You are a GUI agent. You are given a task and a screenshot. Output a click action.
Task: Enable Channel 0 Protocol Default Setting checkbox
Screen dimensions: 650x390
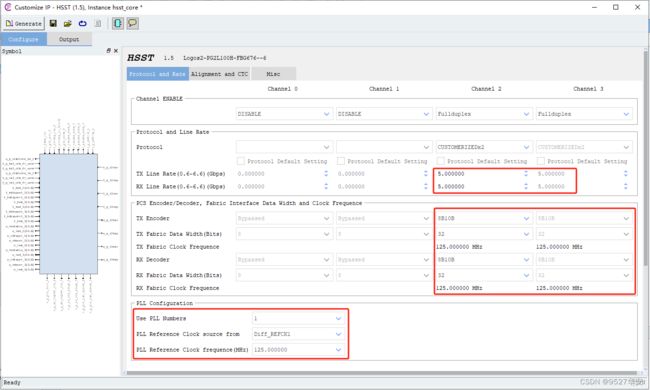pyautogui.click(x=240, y=161)
